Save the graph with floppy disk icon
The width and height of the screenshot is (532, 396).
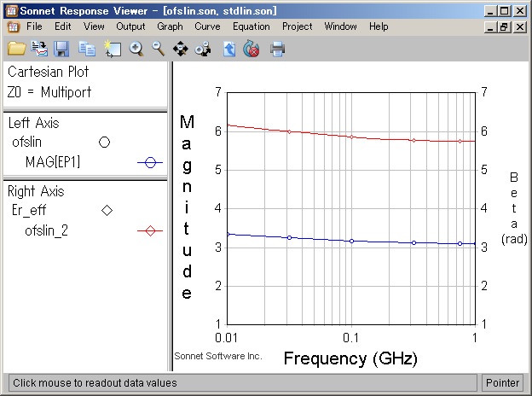(x=61, y=49)
